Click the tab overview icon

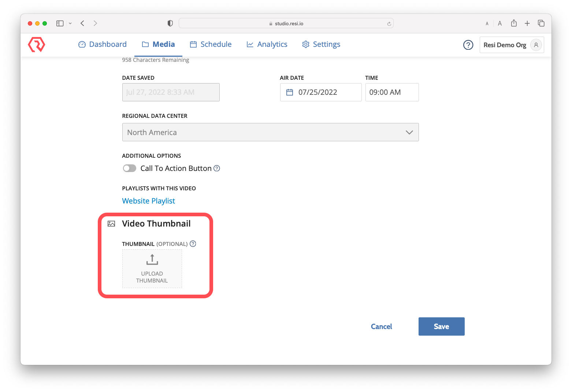(541, 23)
